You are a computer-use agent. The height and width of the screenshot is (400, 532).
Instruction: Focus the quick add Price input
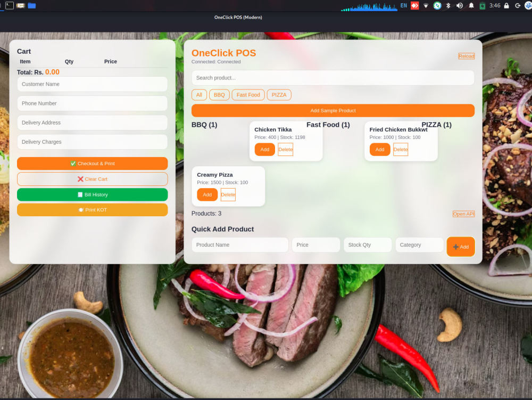pyautogui.click(x=316, y=245)
